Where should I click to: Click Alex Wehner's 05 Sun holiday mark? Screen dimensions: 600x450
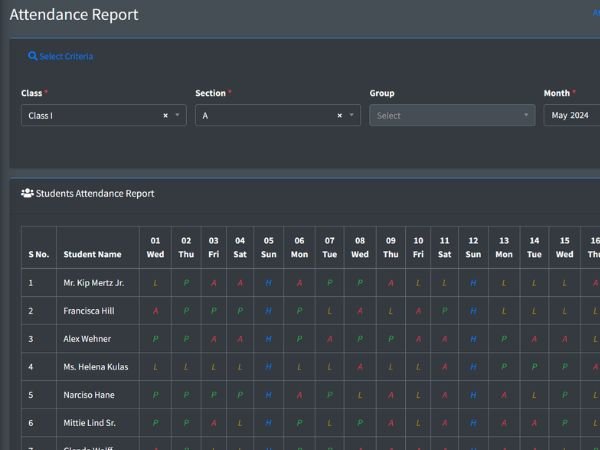[x=269, y=339]
